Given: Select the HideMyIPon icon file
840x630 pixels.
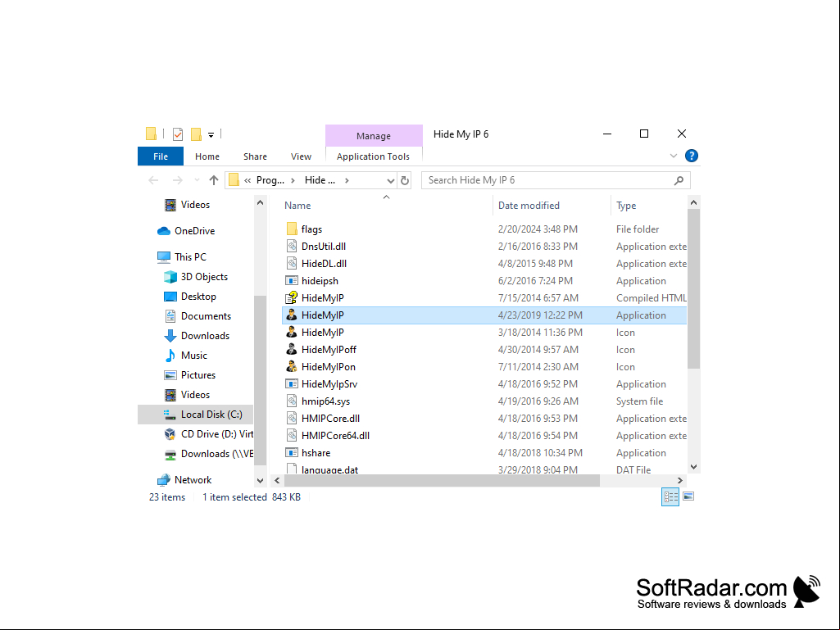Looking at the screenshot, I should pos(484,366).
